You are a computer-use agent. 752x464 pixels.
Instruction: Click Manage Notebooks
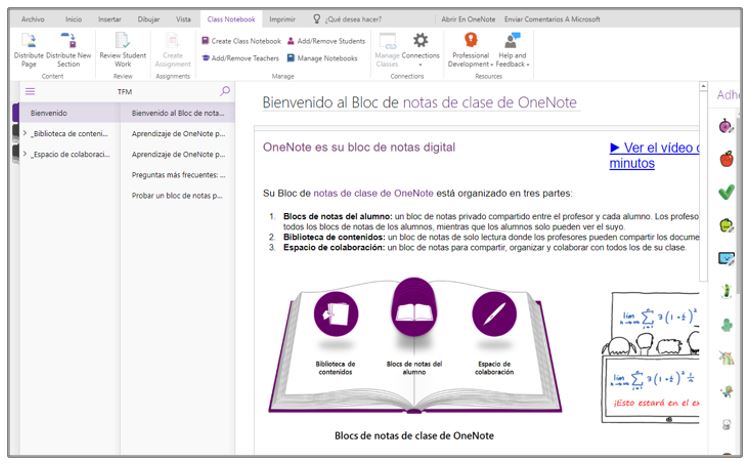321,58
